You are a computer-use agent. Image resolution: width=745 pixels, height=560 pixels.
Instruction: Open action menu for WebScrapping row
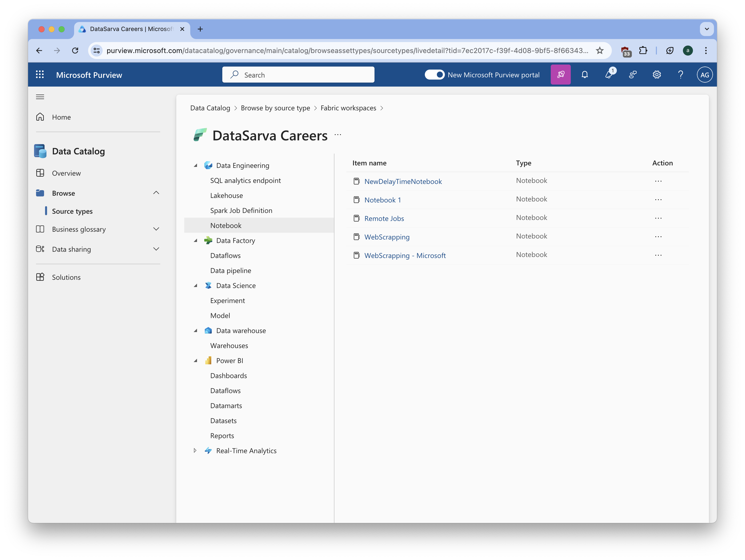658,237
